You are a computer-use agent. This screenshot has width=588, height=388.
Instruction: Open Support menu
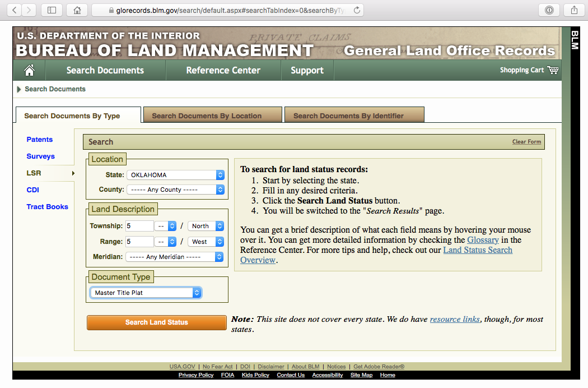(307, 70)
